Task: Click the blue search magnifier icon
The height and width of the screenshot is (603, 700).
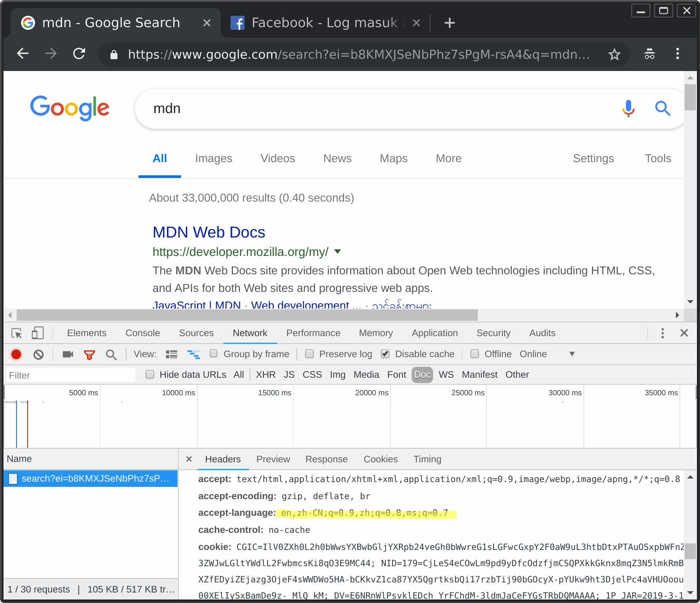Action: 663,108
